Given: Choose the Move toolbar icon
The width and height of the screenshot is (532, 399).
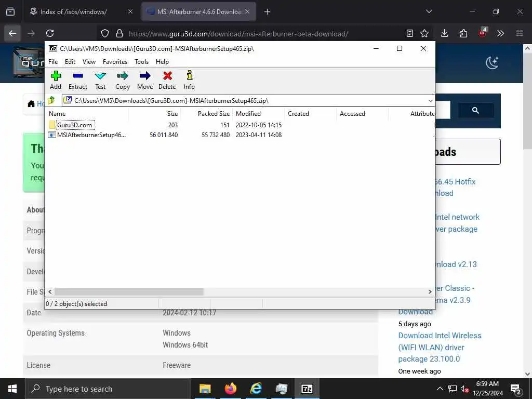Looking at the screenshot, I should (x=145, y=80).
